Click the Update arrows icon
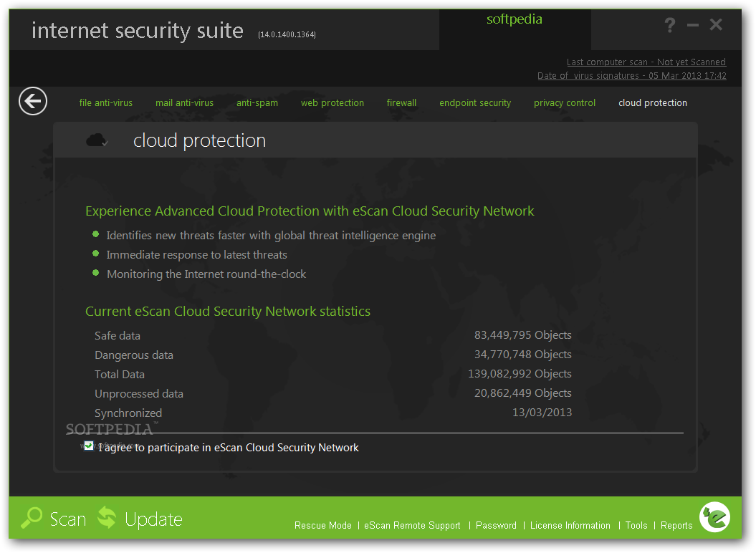 click(x=107, y=518)
